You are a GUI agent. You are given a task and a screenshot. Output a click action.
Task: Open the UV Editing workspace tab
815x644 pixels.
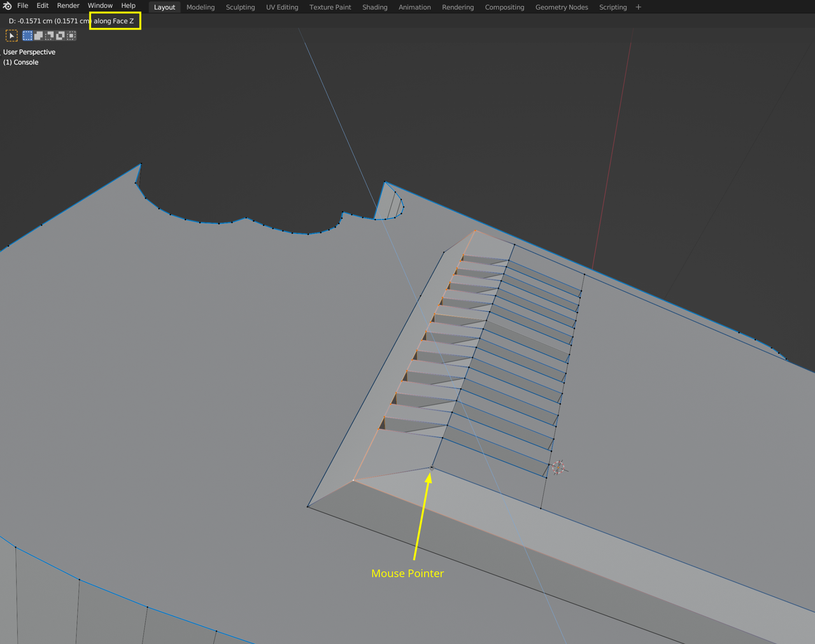281,7
